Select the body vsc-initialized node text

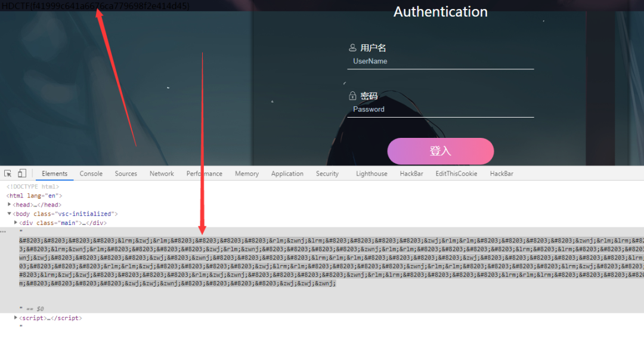pos(66,214)
